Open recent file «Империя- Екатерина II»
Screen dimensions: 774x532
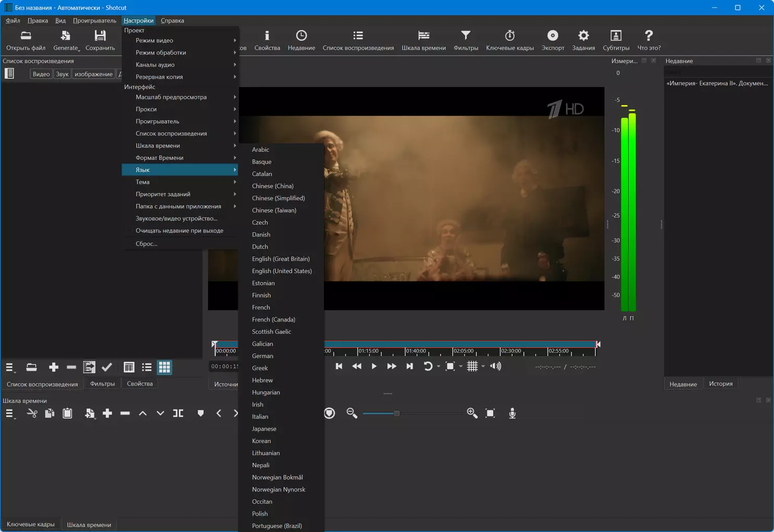point(717,83)
